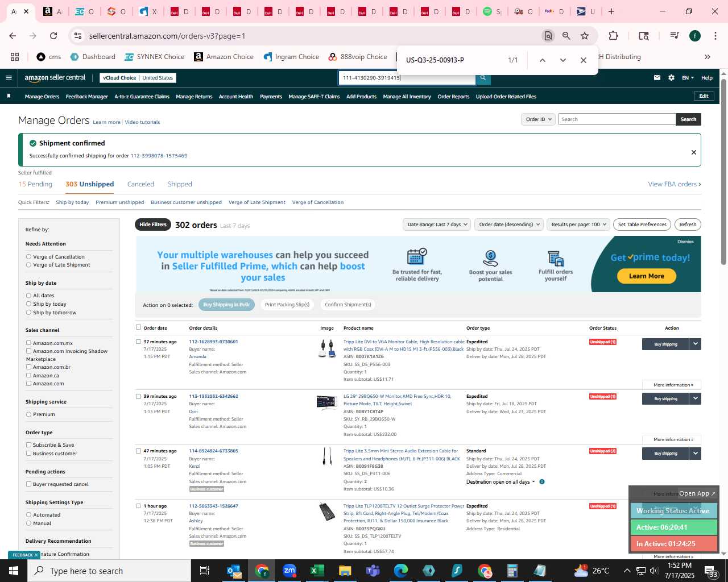
Task: Open Manage Returns in nav bar
Action: [x=194, y=97]
